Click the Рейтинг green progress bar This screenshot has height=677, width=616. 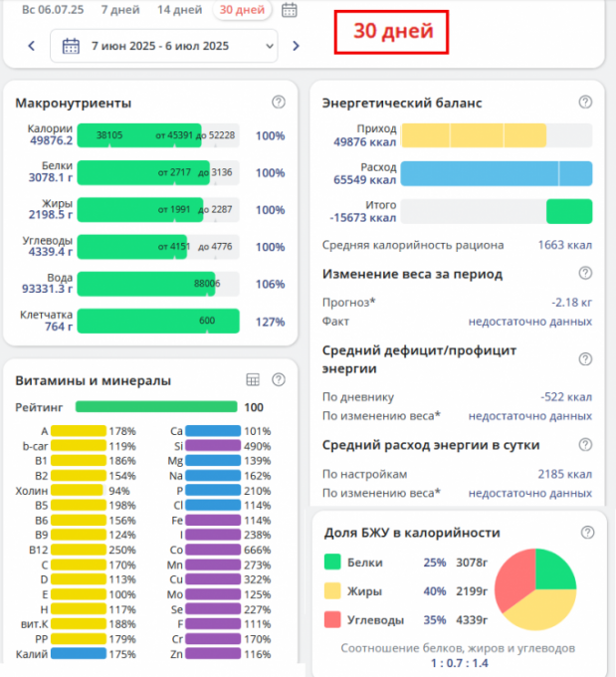click(156, 406)
